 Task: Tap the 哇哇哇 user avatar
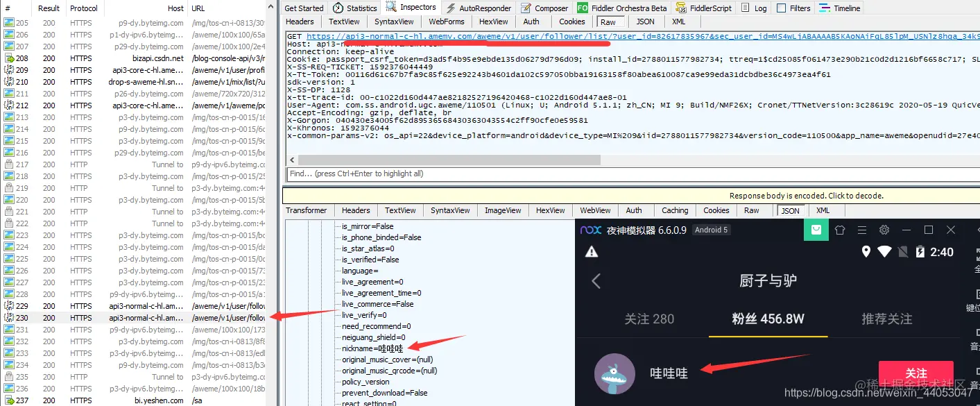[x=615, y=373]
